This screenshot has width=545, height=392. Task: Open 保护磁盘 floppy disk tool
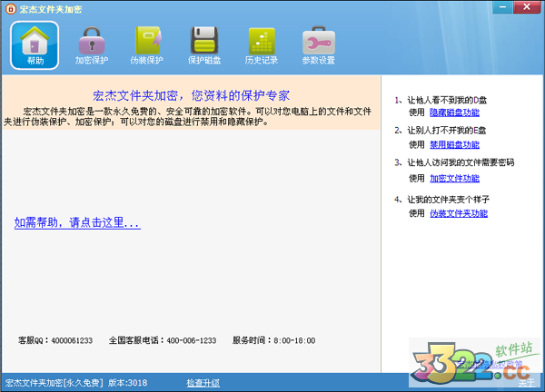point(204,45)
